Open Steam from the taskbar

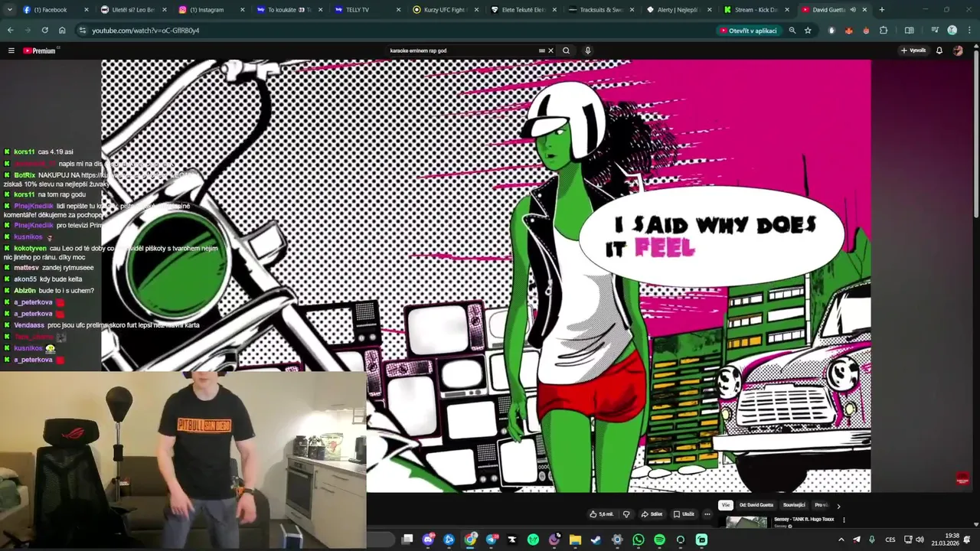pyautogui.click(x=596, y=540)
